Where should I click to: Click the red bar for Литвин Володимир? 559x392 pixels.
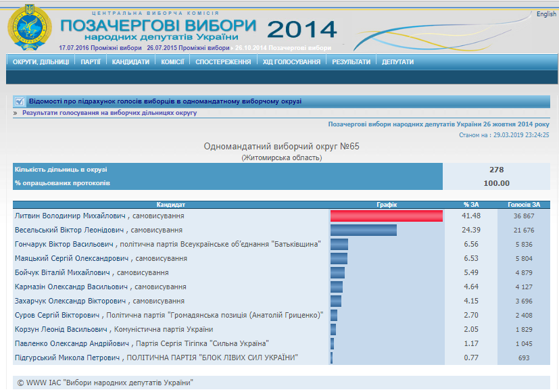(387, 216)
